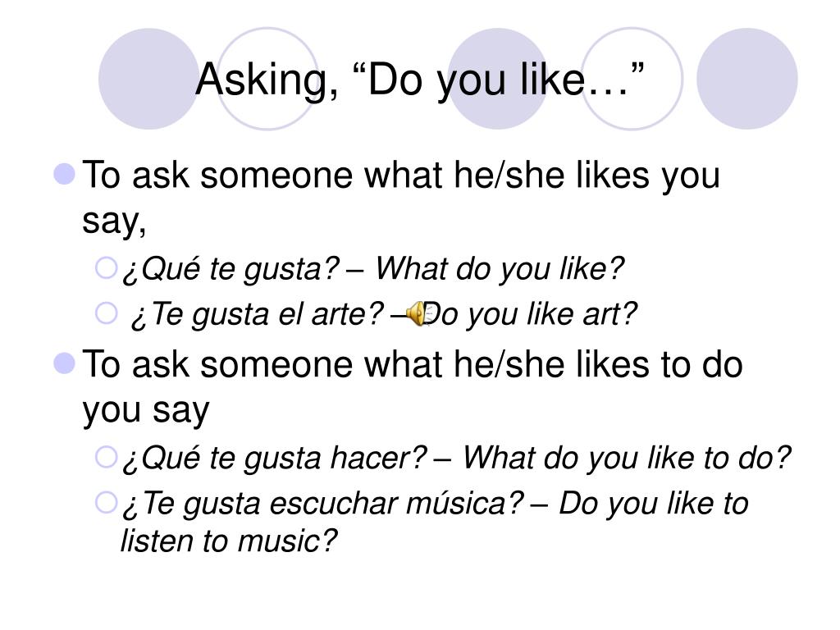Click the text "What do you like to do?"
The height and width of the screenshot is (630, 840).
click(x=626, y=458)
